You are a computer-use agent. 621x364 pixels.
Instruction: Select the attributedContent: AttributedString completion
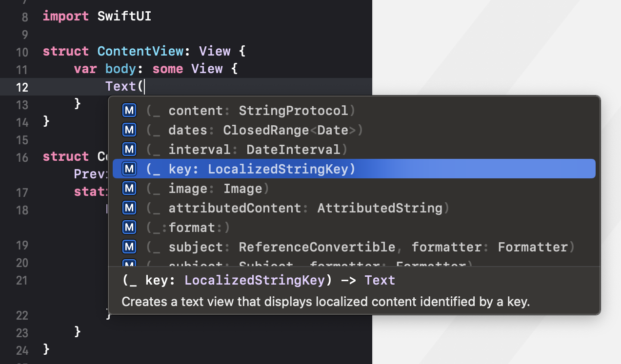click(354, 208)
